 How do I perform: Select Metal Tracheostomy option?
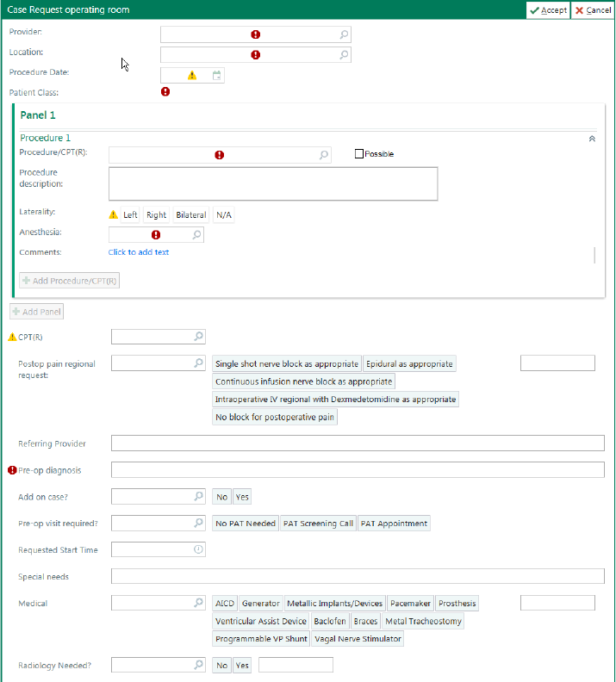[423, 622]
